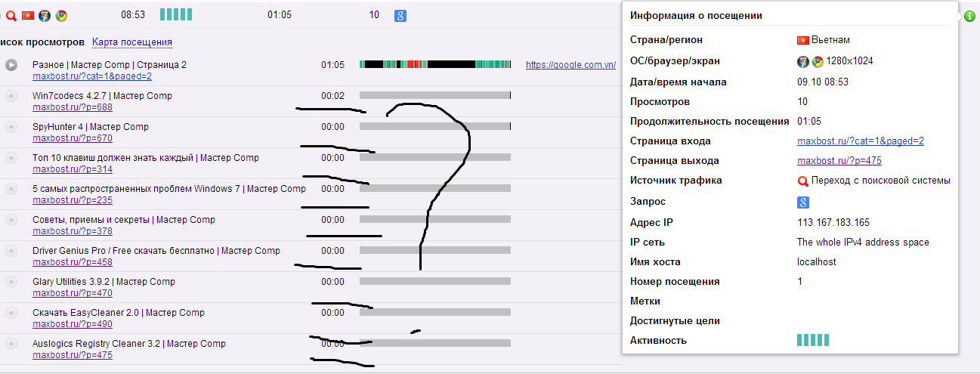Click the Chrome browser icon in the top visit row
980x374 pixels.
pyautogui.click(x=61, y=15)
